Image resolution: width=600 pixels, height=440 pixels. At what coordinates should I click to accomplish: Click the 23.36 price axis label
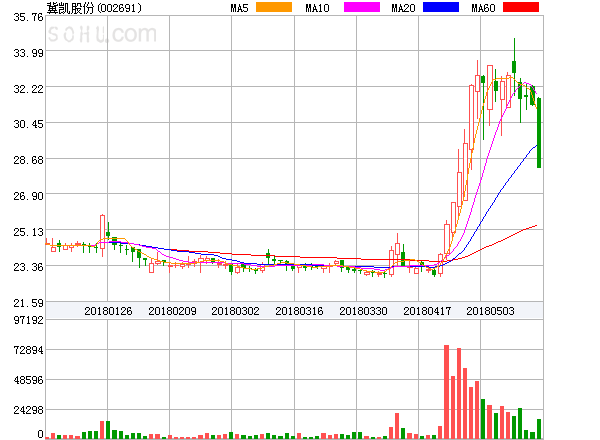pos(28,267)
